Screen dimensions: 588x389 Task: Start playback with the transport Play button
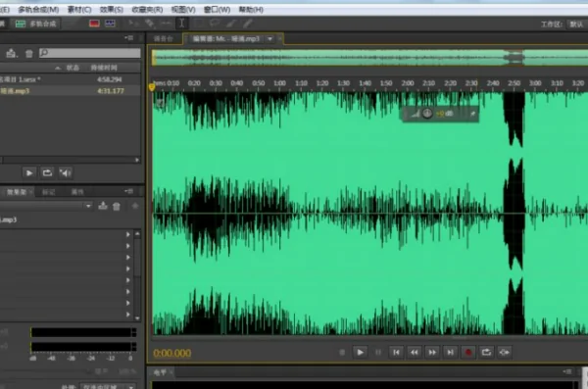click(x=360, y=352)
